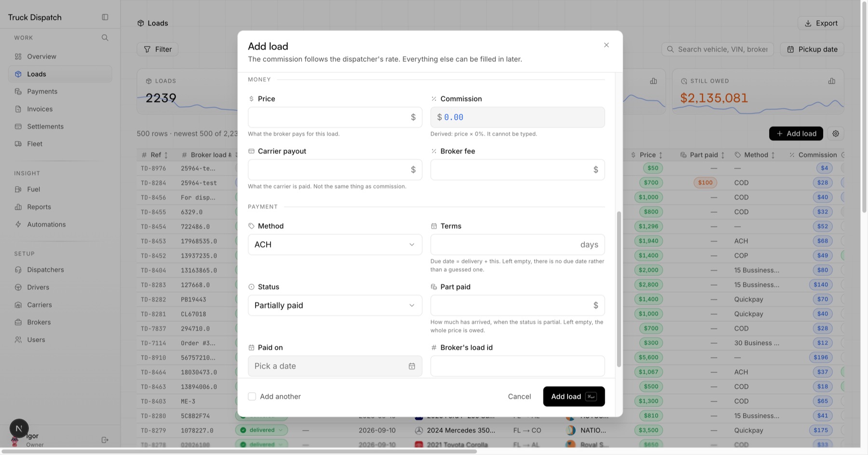Screen dimensions: 868x455
Task: Open Drivers setup page
Action: (x=60, y=287)
